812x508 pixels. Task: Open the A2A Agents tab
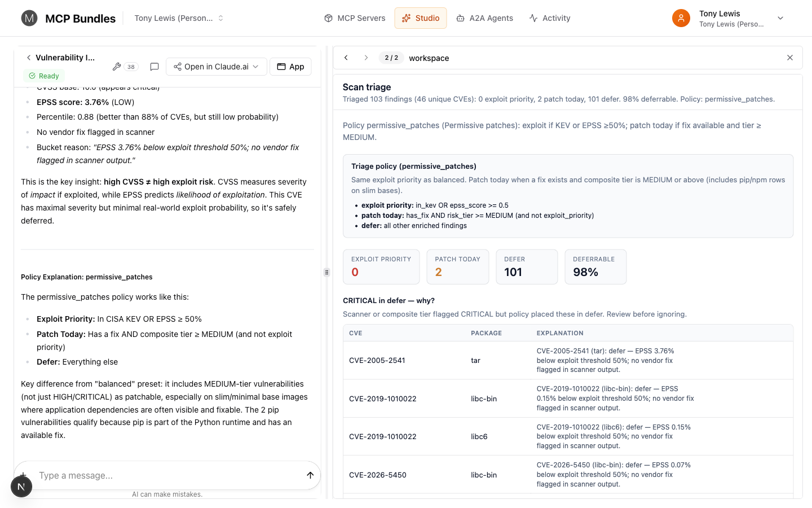pyautogui.click(x=485, y=18)
